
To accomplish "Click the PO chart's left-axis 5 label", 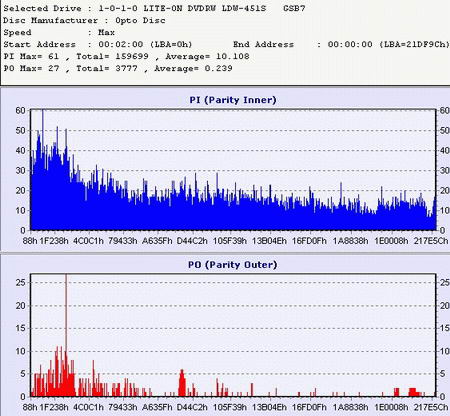I will pyautogui.click(x=23, y=374).
